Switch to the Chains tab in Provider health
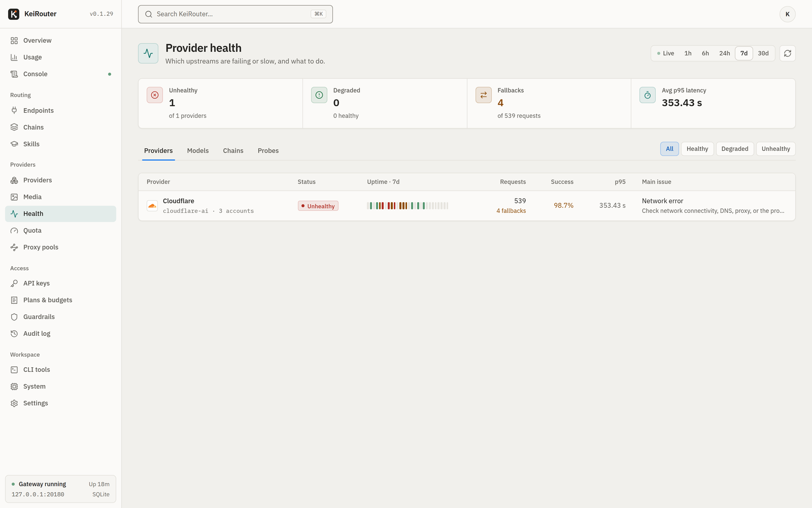Image resolution: width=812 pixels, height=508 pixels. click(233, 151)
